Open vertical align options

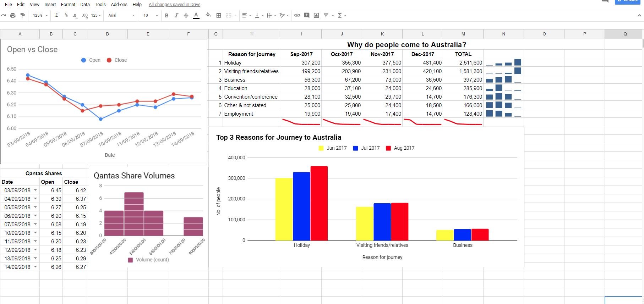(259, 15)
